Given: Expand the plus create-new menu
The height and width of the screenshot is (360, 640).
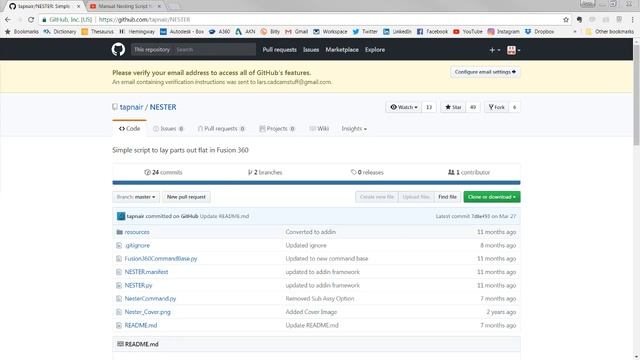Looking at the screenshot, I should pyautogui.click(x=494, y=50).
